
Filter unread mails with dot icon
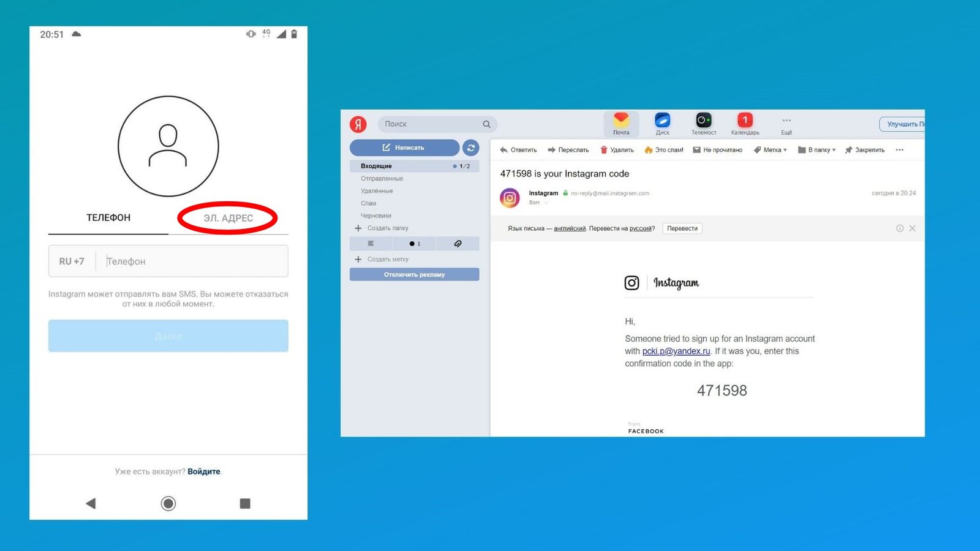(415, 244)
